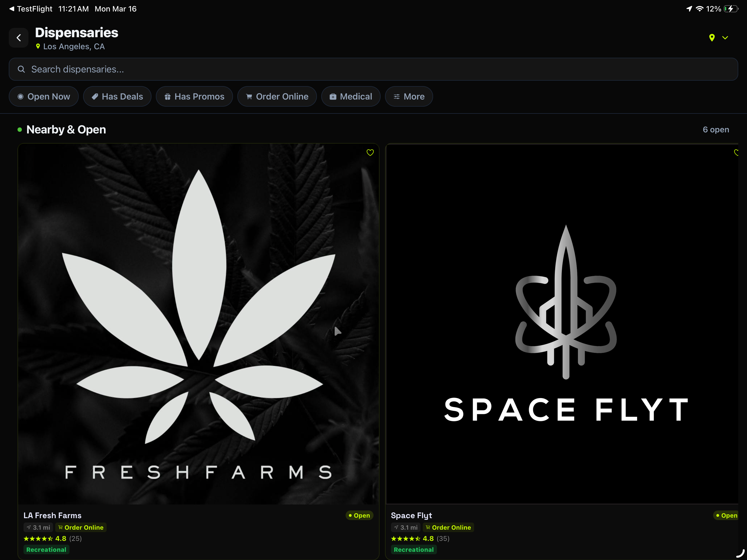This screenshot has width=747, height=560.
Task: Toggle the Has Promos filter
Action: [194, 97]
